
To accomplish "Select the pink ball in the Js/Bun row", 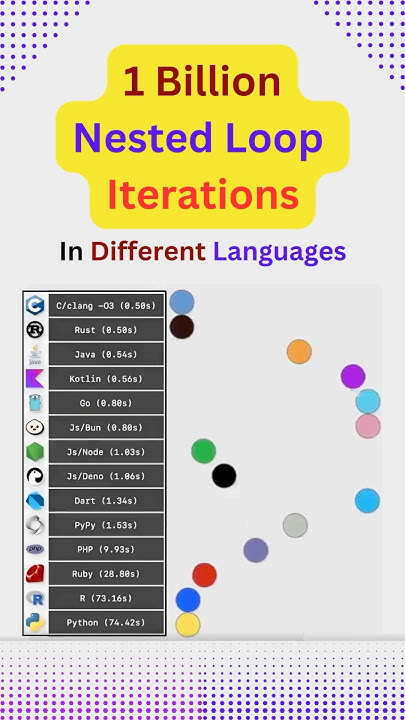I will click(368, 426).
